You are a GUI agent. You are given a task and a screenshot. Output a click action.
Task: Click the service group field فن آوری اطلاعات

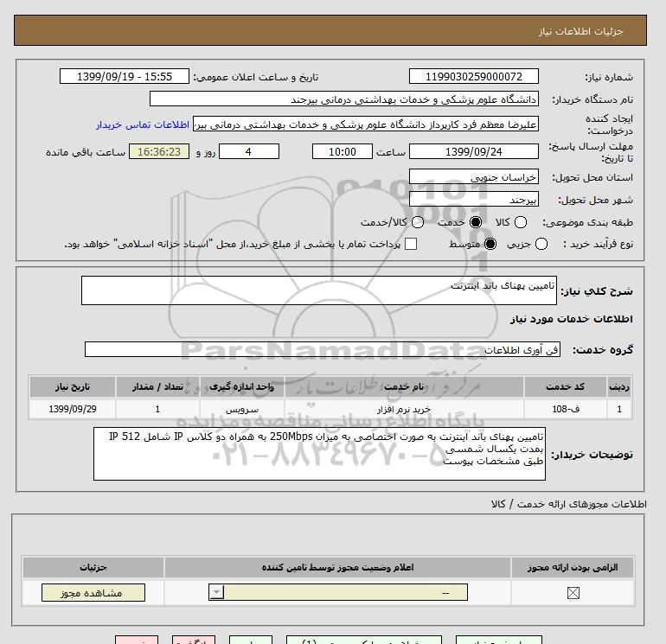(x=323, y=349)
